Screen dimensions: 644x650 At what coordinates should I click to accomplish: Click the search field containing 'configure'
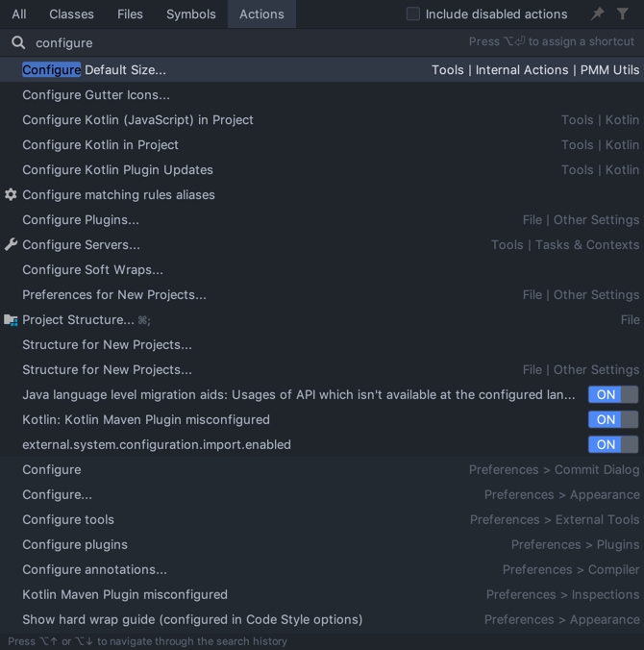pos(240,42)
